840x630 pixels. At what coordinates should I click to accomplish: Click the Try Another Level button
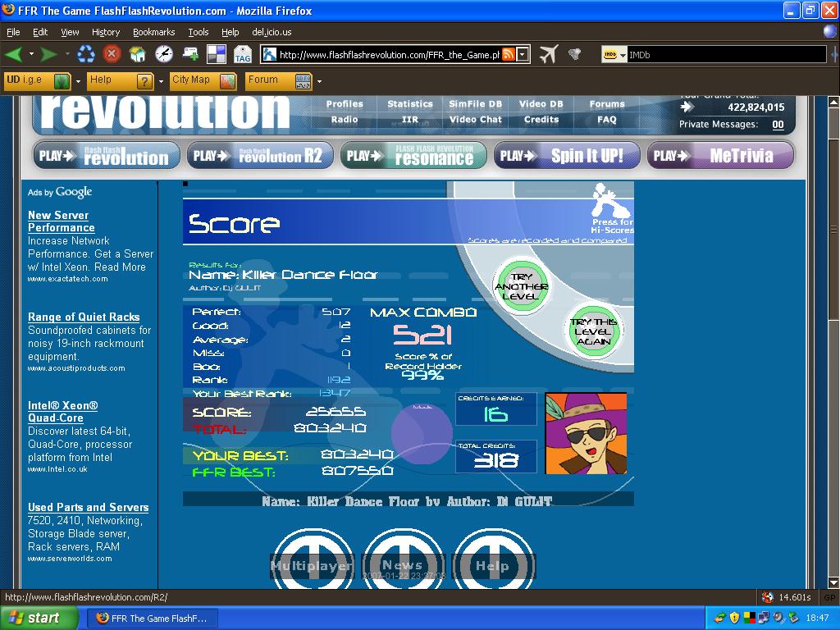click(521, 286)
